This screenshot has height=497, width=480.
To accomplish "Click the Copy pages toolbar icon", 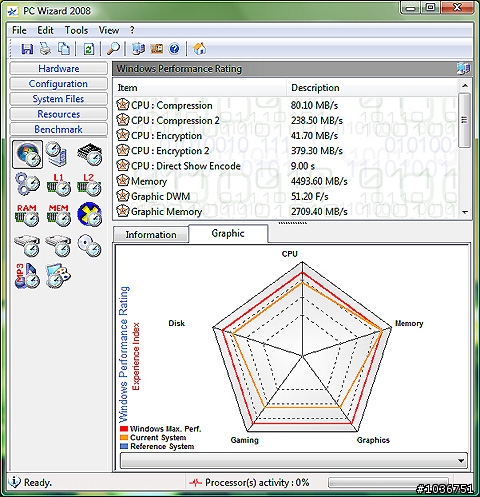I will coord(64,49).
